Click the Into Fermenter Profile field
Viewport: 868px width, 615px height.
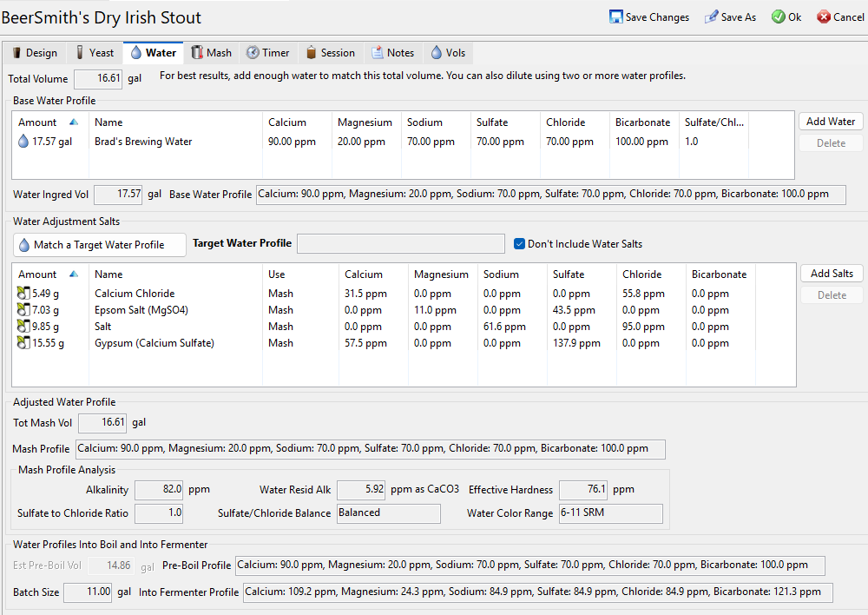[x=537, y=592]
